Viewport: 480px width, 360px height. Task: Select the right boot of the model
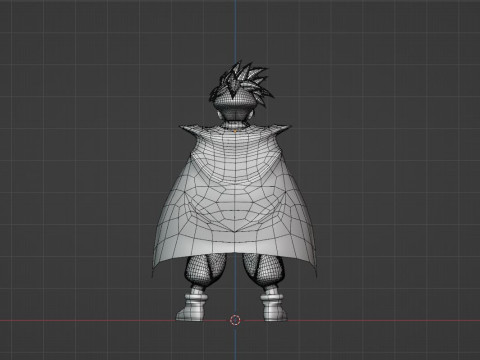click(x=275, y=307)
